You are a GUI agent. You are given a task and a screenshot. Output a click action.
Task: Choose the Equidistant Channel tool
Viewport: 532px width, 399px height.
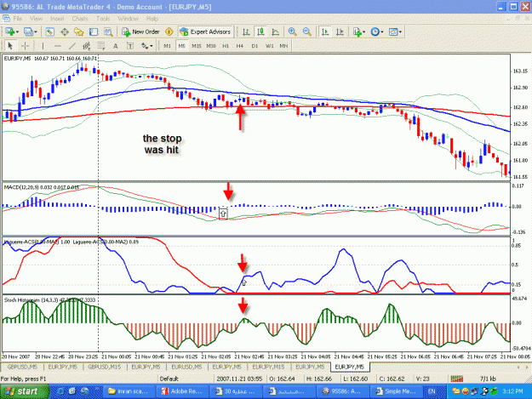pyautogui.click(x=87, y=46)
